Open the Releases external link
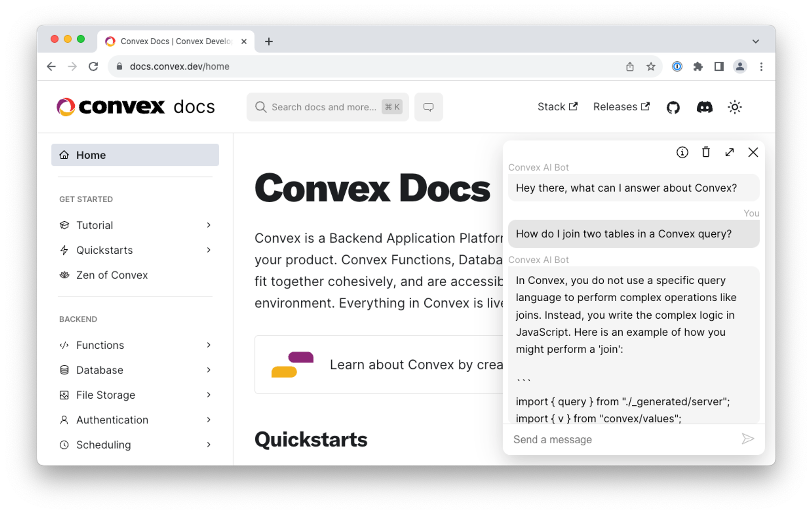This screenshot has height=514, width=812. (621, 107)
